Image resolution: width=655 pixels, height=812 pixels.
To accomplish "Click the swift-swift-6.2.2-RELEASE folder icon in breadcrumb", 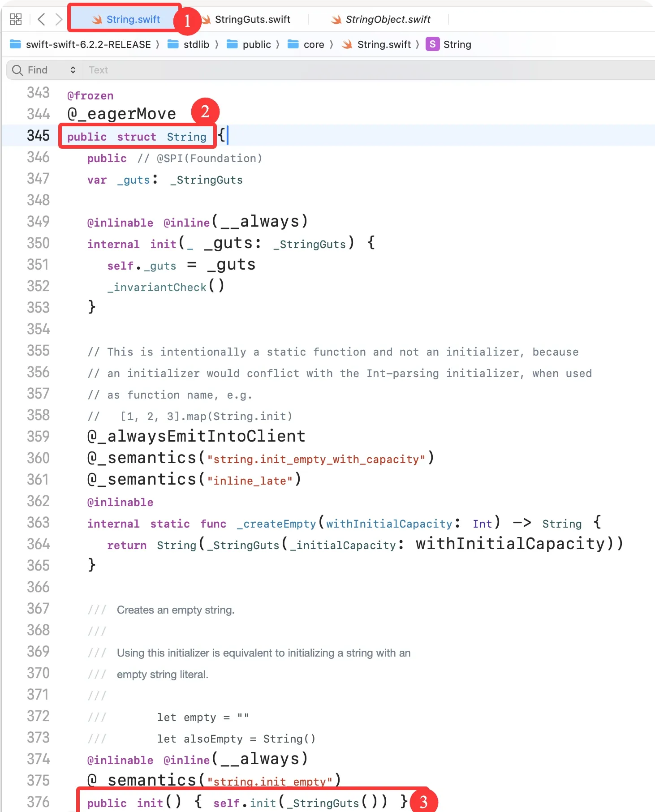I will click(x=16, y=44).
